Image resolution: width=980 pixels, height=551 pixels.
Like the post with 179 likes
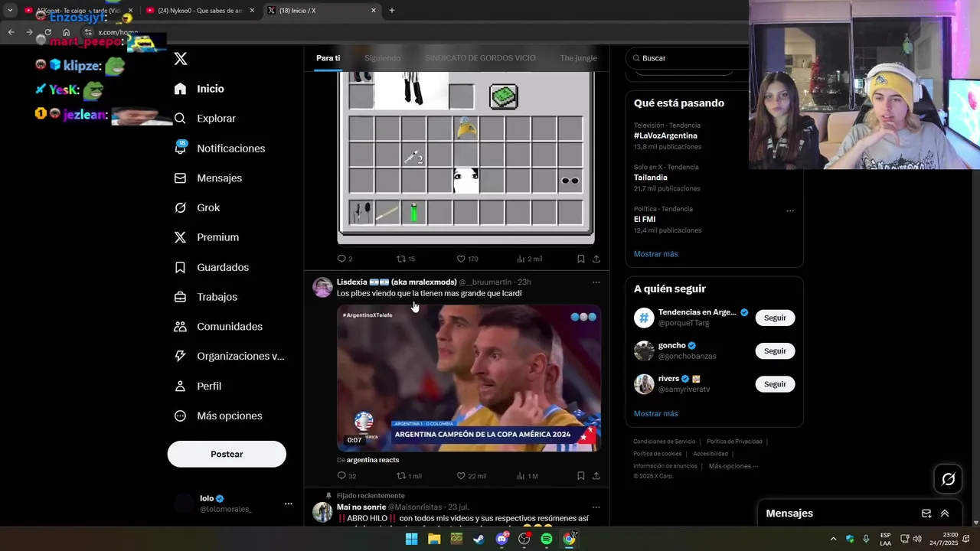(x=467, y=259)
